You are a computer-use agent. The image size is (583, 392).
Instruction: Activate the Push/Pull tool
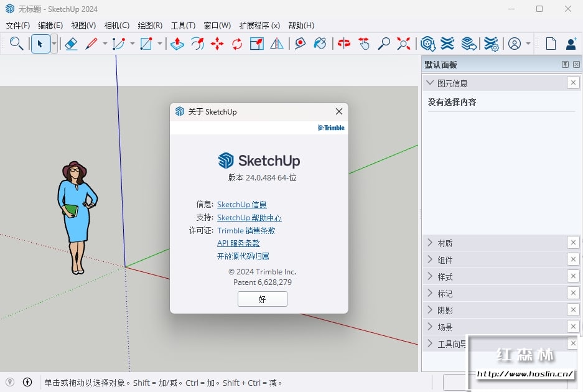point(177,44)
